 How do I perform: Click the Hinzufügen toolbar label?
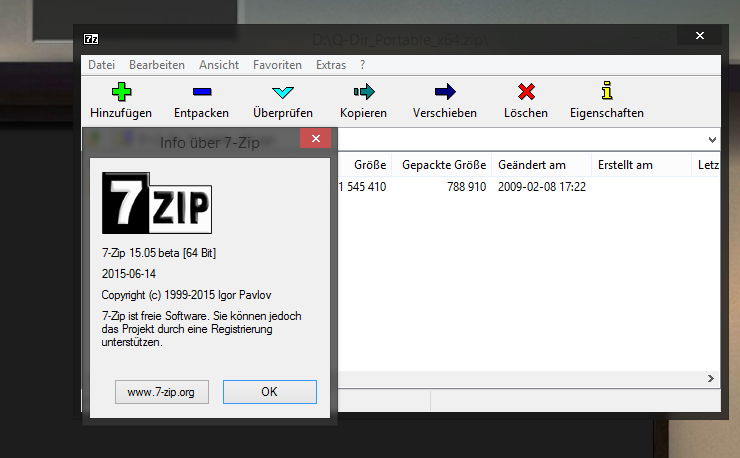click(121, 113)
